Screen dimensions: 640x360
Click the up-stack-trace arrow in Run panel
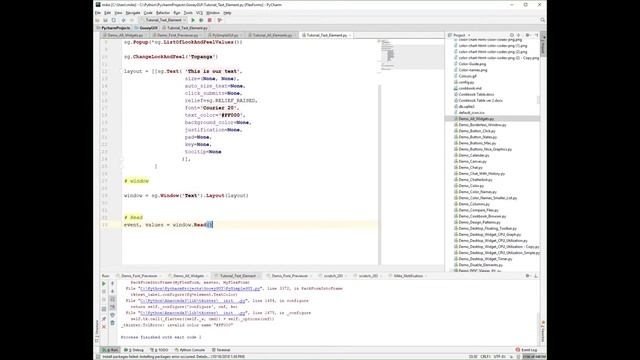[113, 284]
